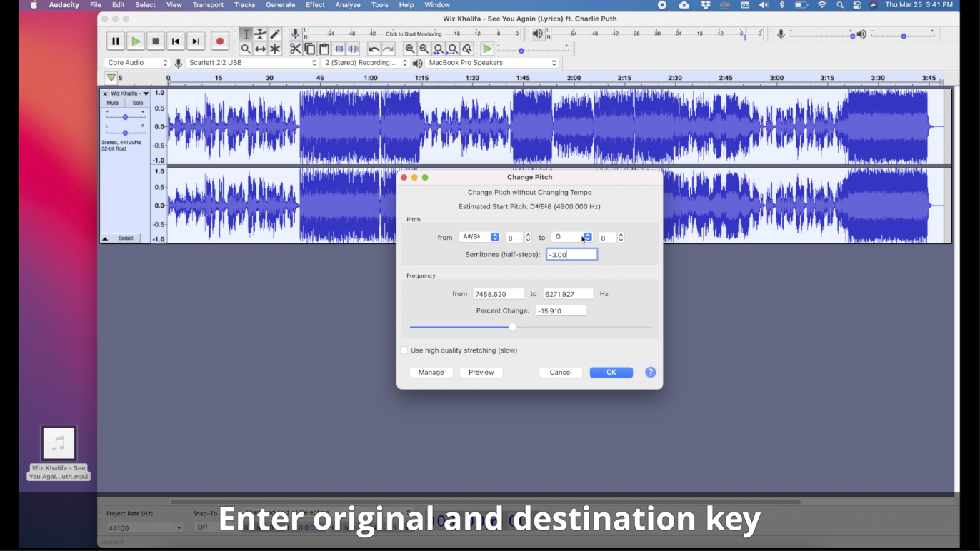Select the Draw tool
This screenshot has width=980, height=551.
point(275,34)
